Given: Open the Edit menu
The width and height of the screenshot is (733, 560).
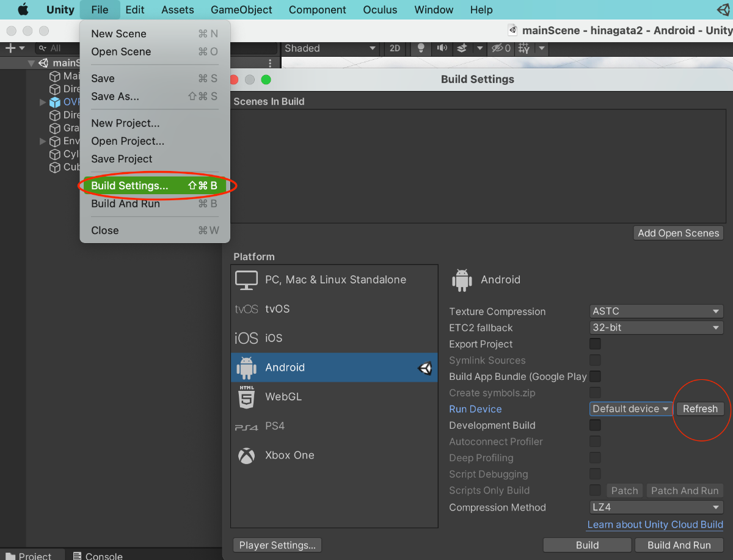Looking at the screenshot, I should [x=135, y=10].
